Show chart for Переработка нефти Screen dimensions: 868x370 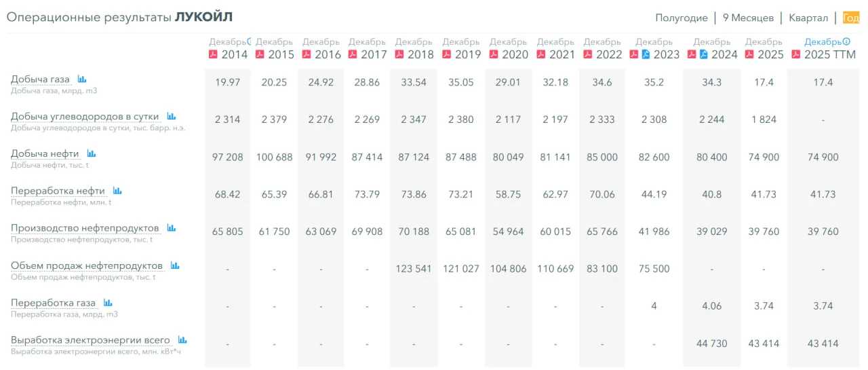(117, 191)
